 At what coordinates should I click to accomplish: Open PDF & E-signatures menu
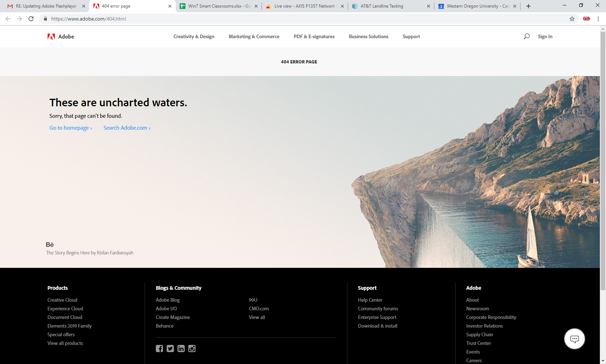(x=314, y=36)
